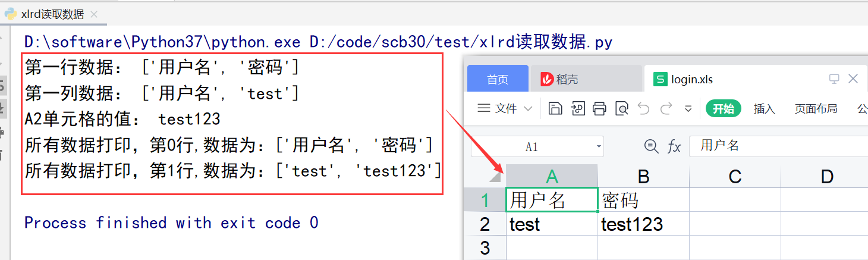
Task: Click the select-all corner triangle of the sheet
Action: point(495,177)
